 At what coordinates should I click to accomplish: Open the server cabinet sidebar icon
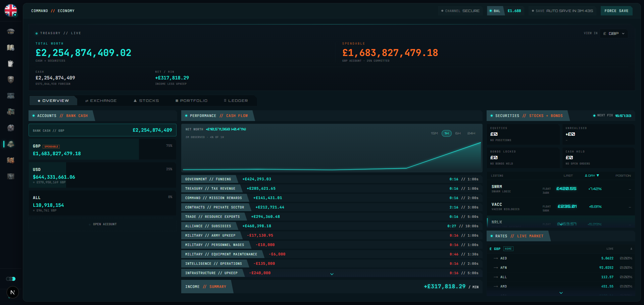pos(11,112)
